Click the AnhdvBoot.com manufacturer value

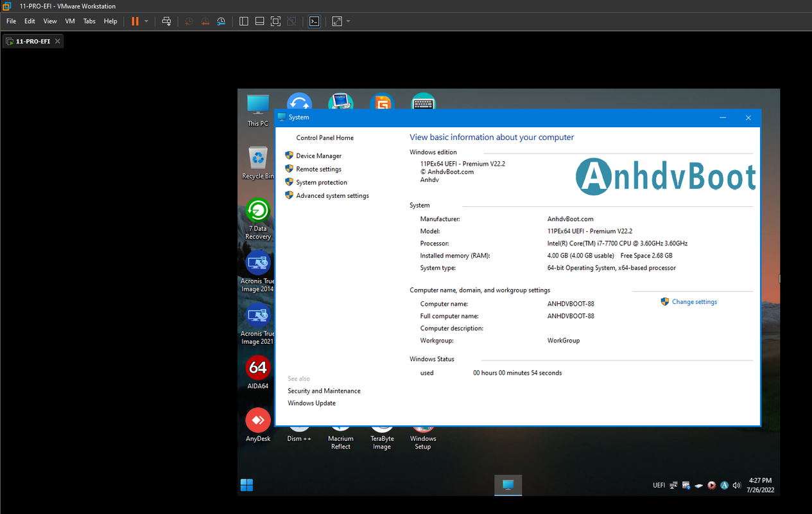(x=571, y=219)
